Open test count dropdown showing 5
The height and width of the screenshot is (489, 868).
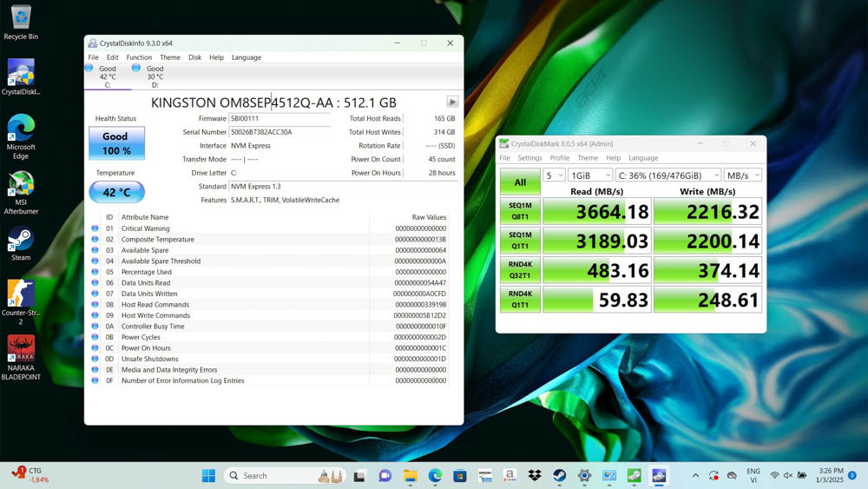click(554, 175)
